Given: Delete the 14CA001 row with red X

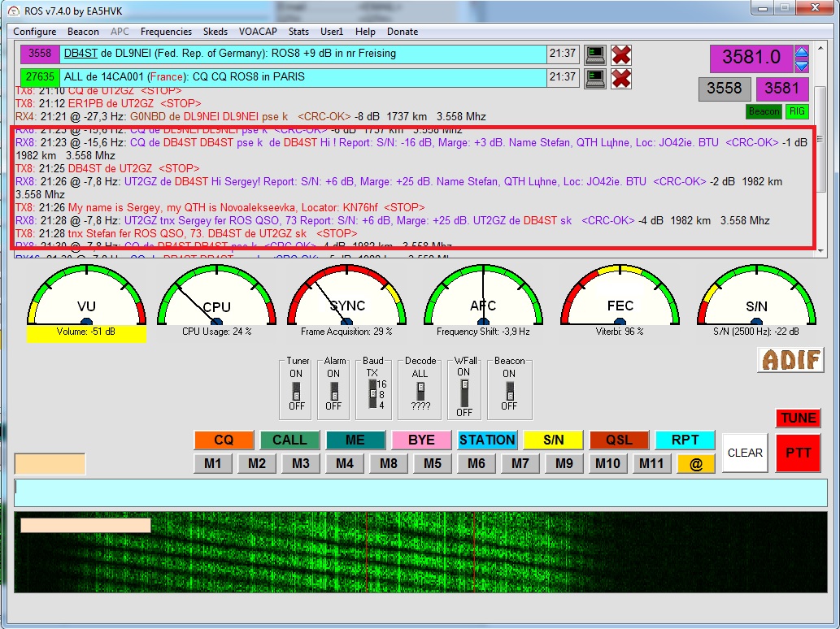Looking at the screenshot, I should click(621, 78).
